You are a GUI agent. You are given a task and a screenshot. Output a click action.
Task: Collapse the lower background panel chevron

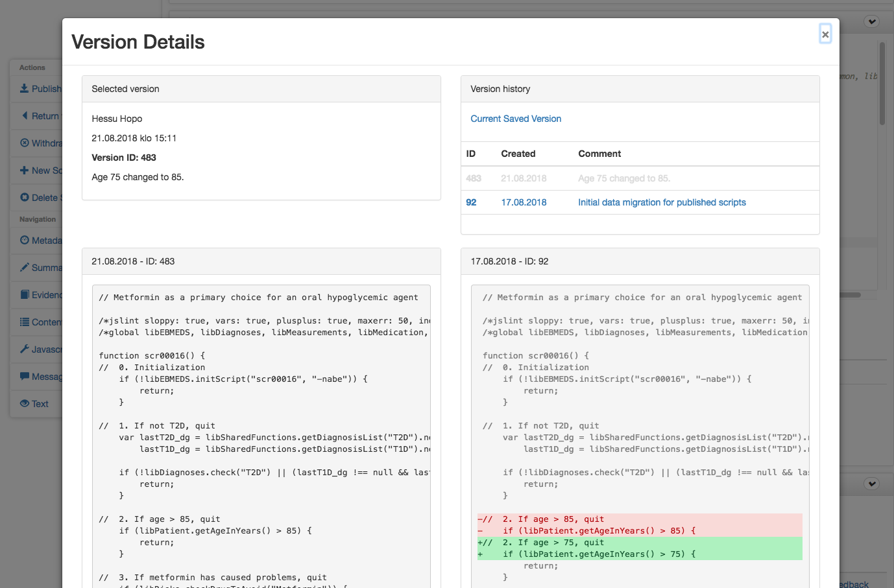pos(872,484)
